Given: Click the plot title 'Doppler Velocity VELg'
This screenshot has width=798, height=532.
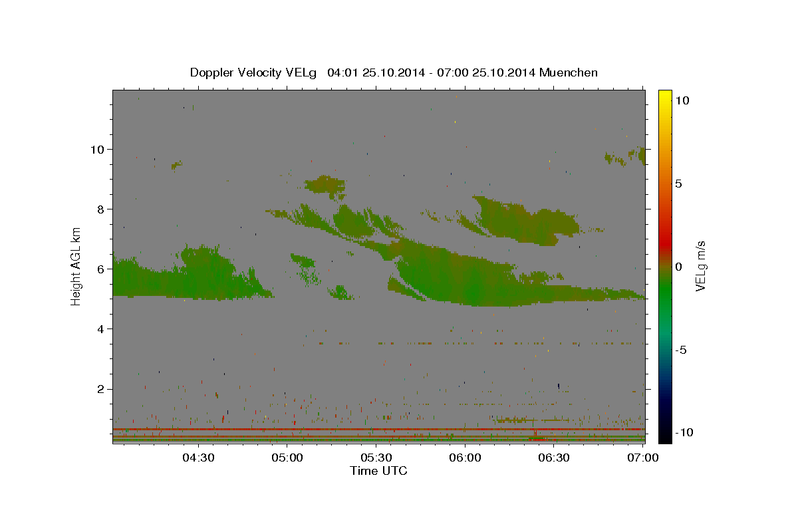Looking at the screenshot, I should [x=255, y=72].
